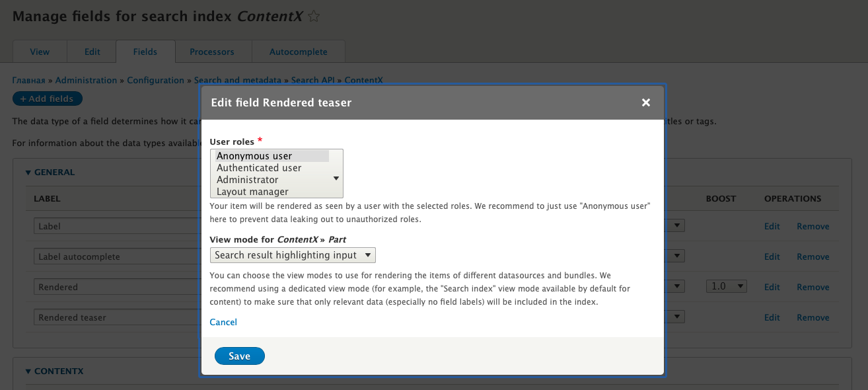
Task: Go to the View tab
Action: (40, 52)
